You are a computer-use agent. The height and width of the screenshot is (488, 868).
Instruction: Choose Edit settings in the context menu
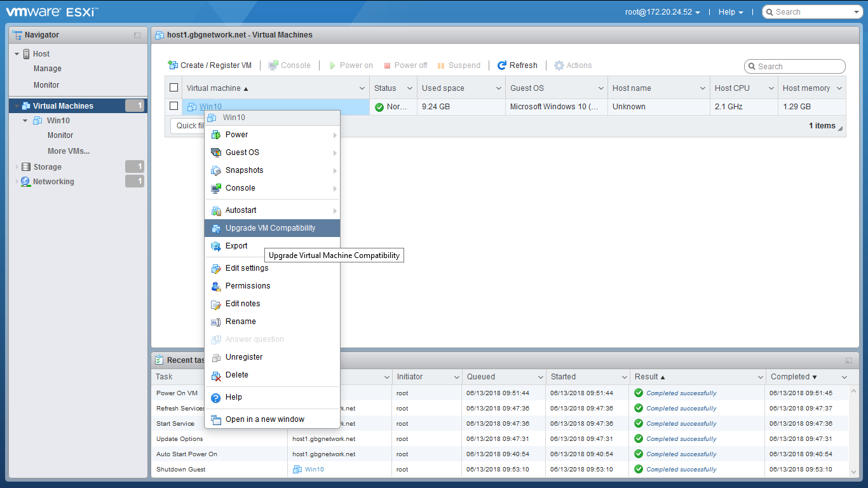coord(247,268)
